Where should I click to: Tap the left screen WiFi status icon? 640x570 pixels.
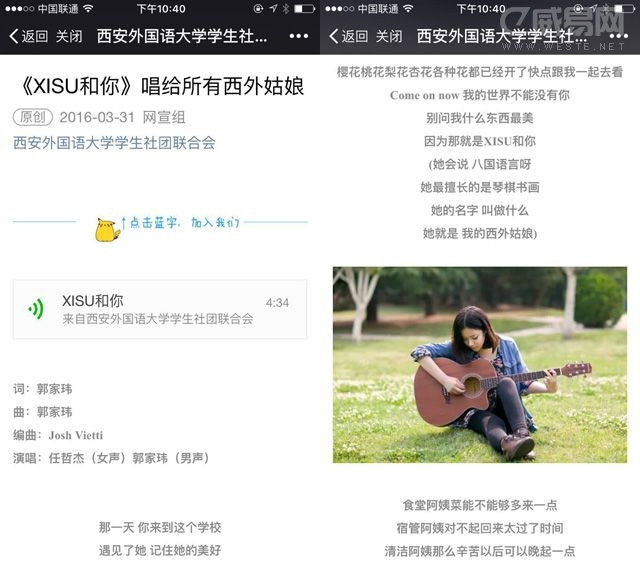(88, 9)
